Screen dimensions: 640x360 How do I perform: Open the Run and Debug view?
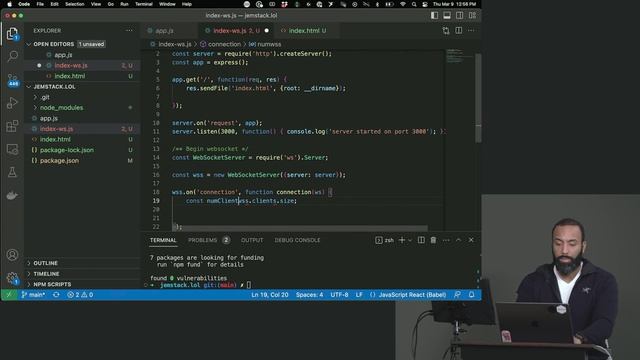tap(12, 102)
